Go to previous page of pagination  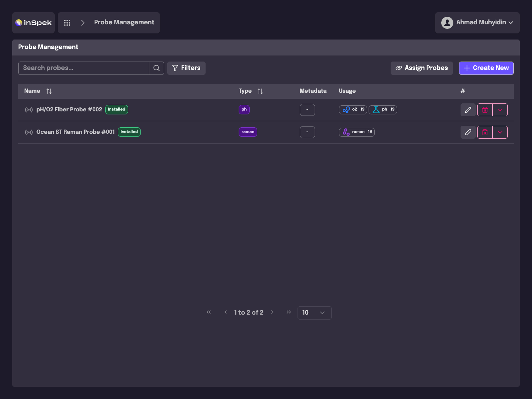point(226,312)
